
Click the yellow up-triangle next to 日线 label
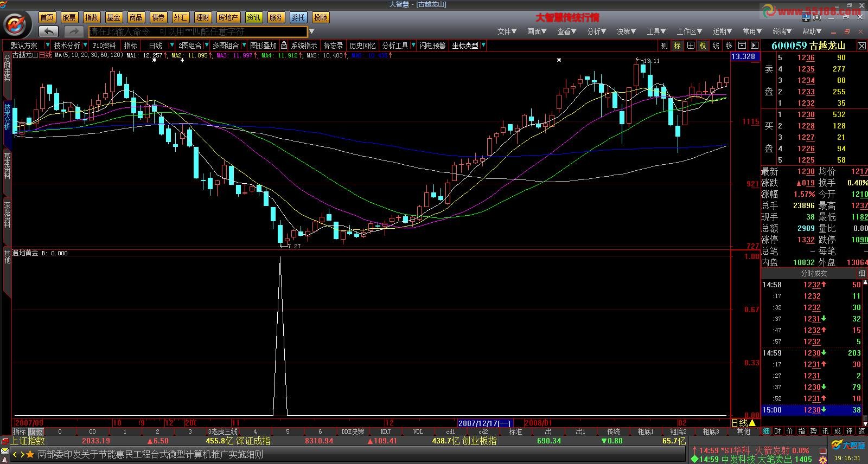[751, 423]
